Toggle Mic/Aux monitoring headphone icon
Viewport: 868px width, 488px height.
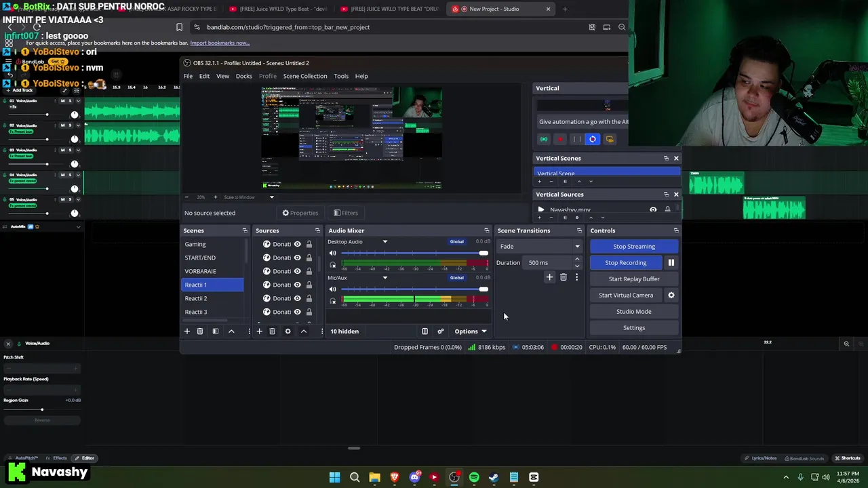click(332, 301)
